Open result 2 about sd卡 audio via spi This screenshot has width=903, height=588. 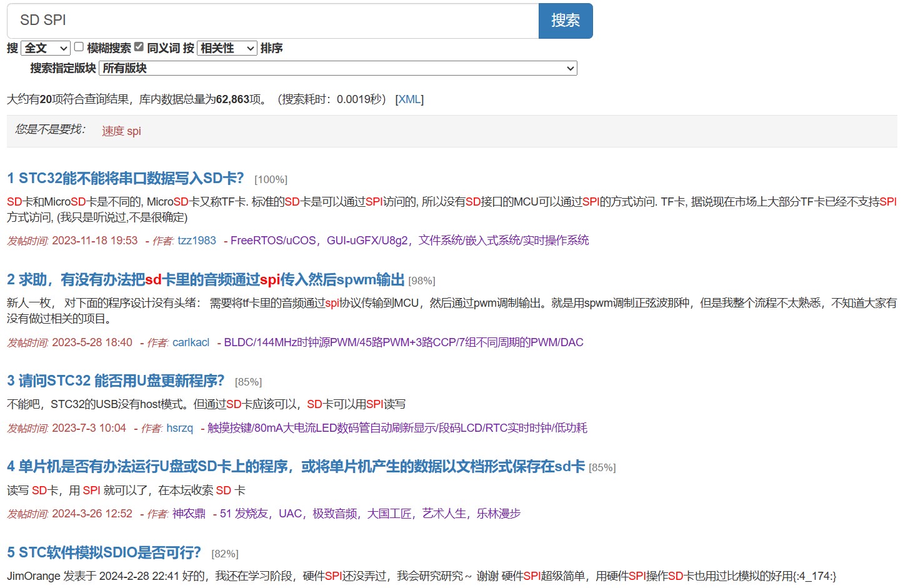pos(206,279)
